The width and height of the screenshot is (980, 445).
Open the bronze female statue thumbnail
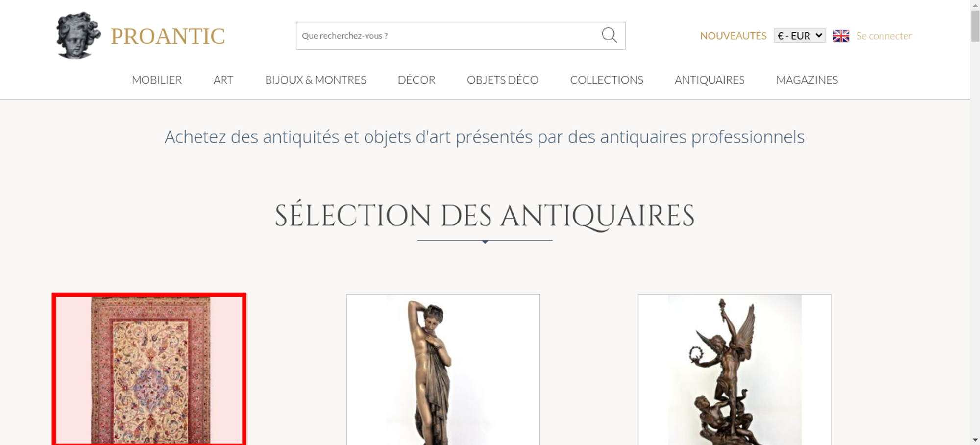click(x=443, y=370)
